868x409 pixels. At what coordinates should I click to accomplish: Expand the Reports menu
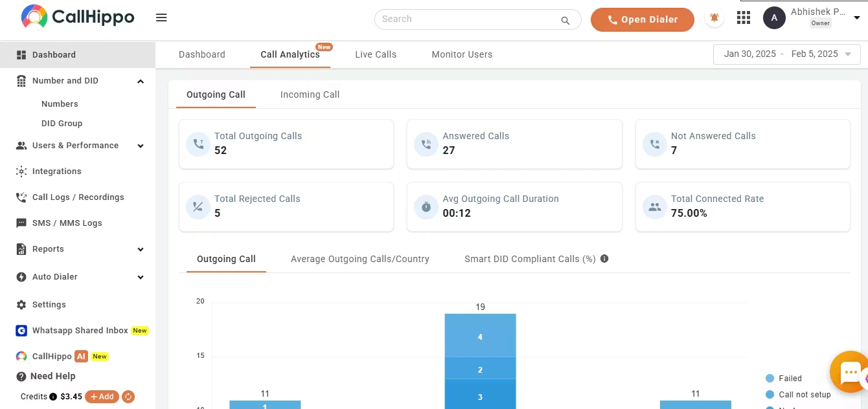(x=140, y=249)
